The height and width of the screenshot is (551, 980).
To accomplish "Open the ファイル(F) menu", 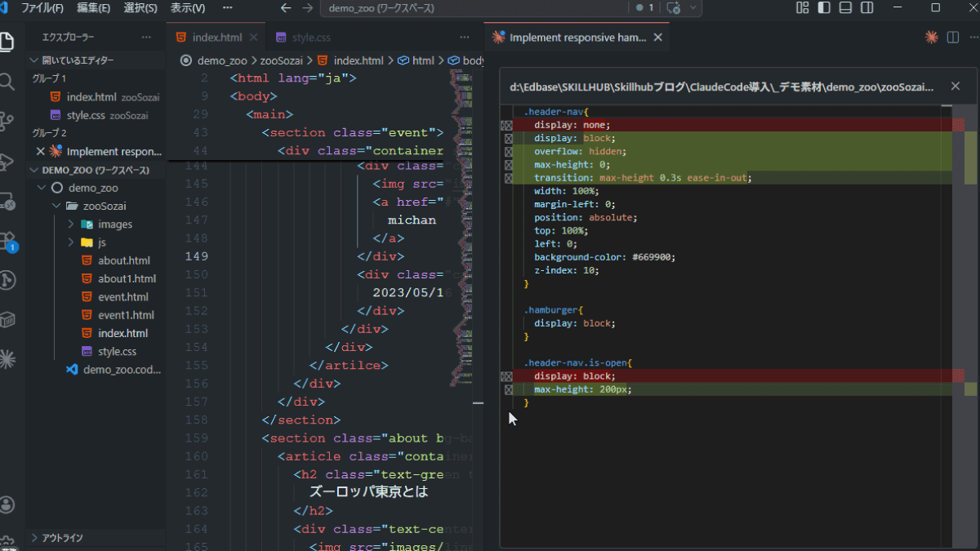I will pos(42,8).
